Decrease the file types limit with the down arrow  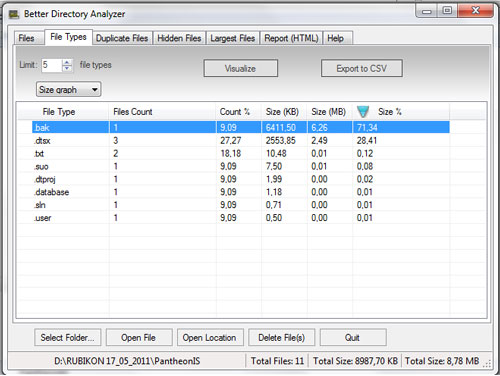tap(67, 68)
